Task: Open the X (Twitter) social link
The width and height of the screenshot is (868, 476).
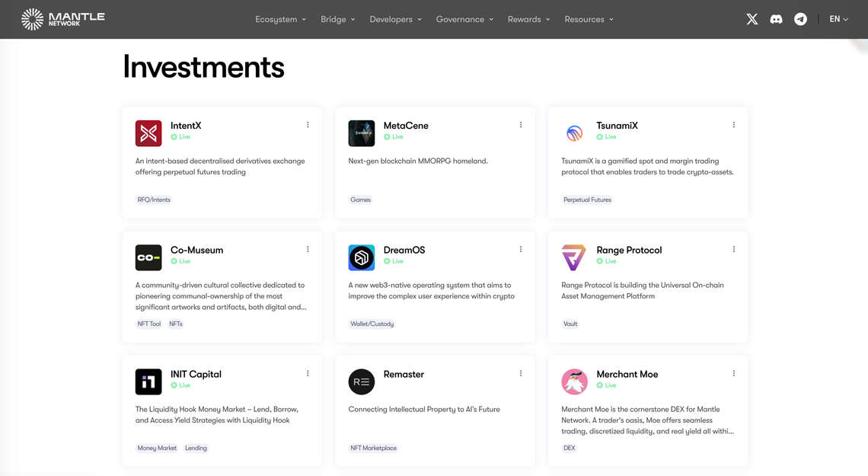Action: pyautogui.click(x=752, y=19)
